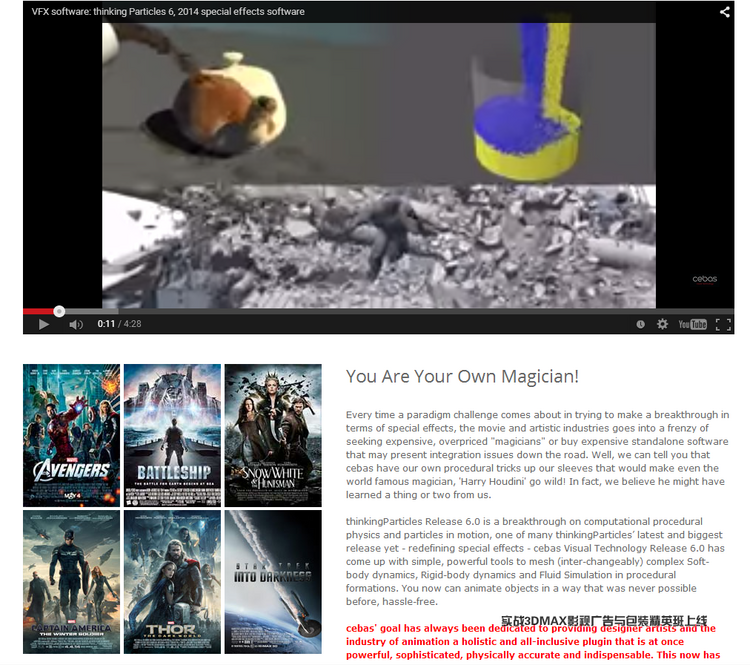Click the video frame to toggle playback
This screenshot has height=665, width=750.
(378, 165)
